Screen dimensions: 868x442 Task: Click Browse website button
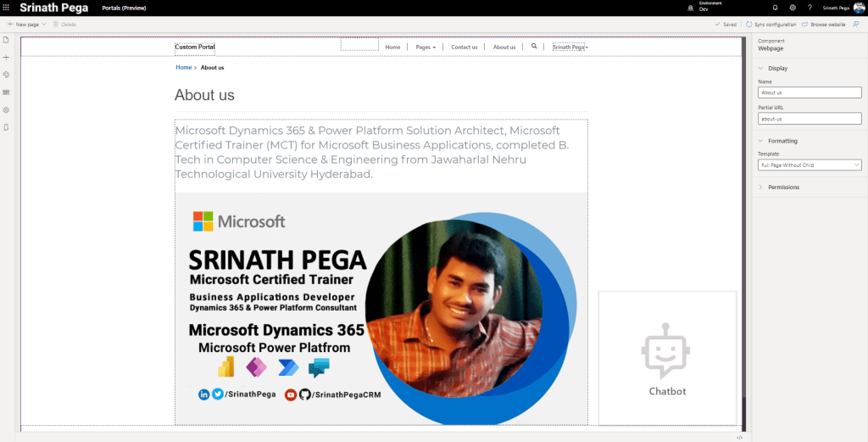[x=823, y=25]
